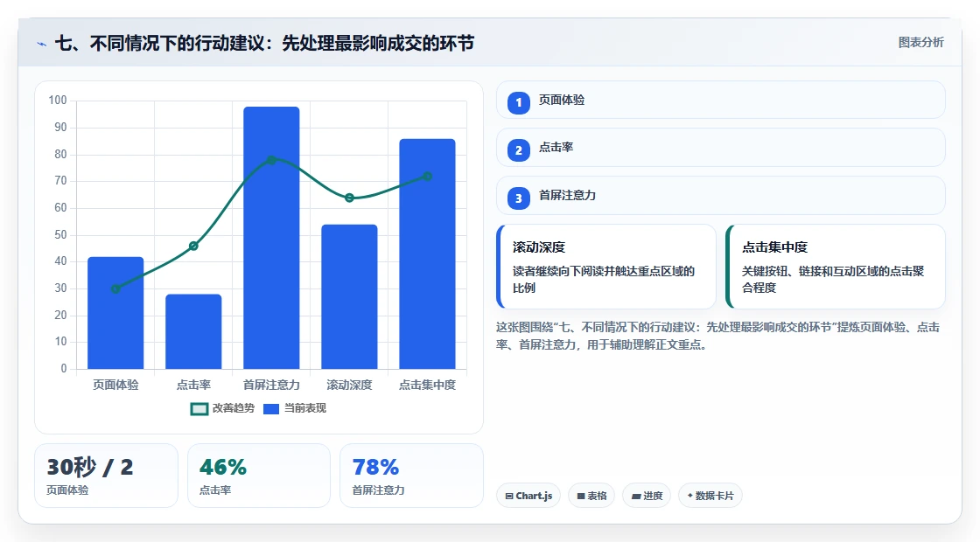
Task: Click the Chart.js tag
Action: (528, 496)
